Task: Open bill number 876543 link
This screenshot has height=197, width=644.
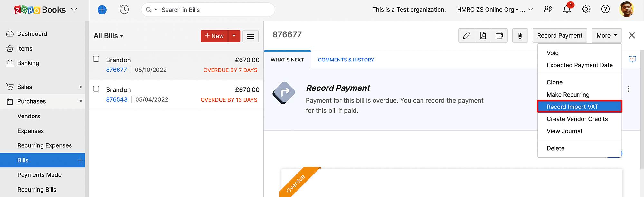Action: tap(117, 100)
